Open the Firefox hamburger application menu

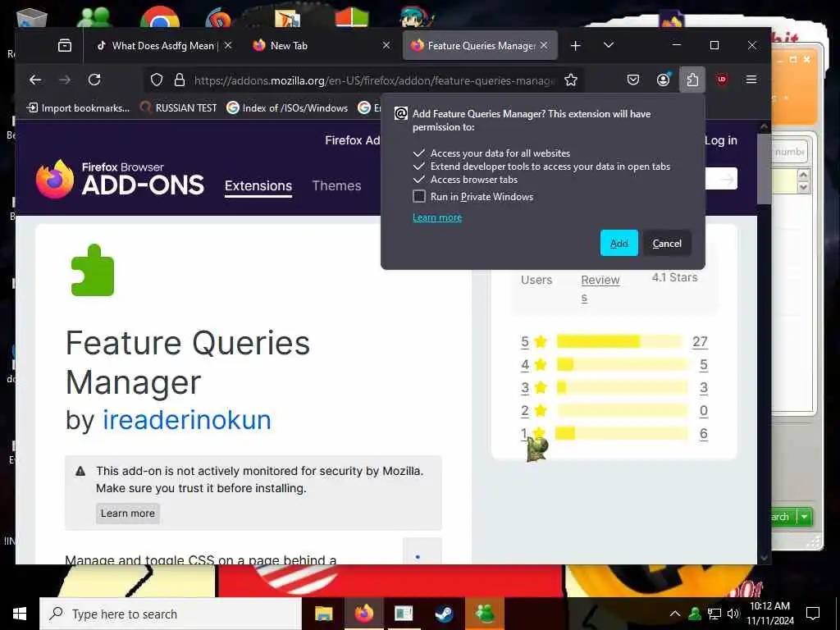(751, 80)
